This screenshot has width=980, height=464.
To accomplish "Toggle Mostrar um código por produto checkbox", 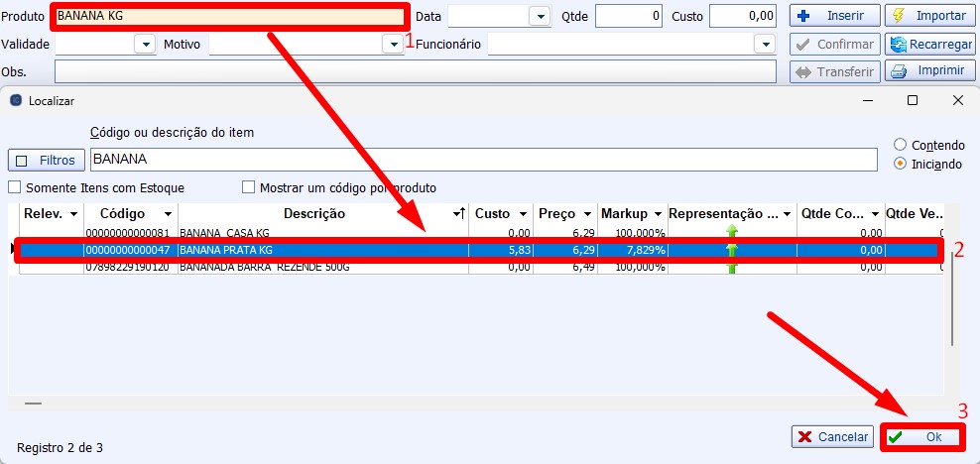I will pyautogui.click(x=250, y=187).
